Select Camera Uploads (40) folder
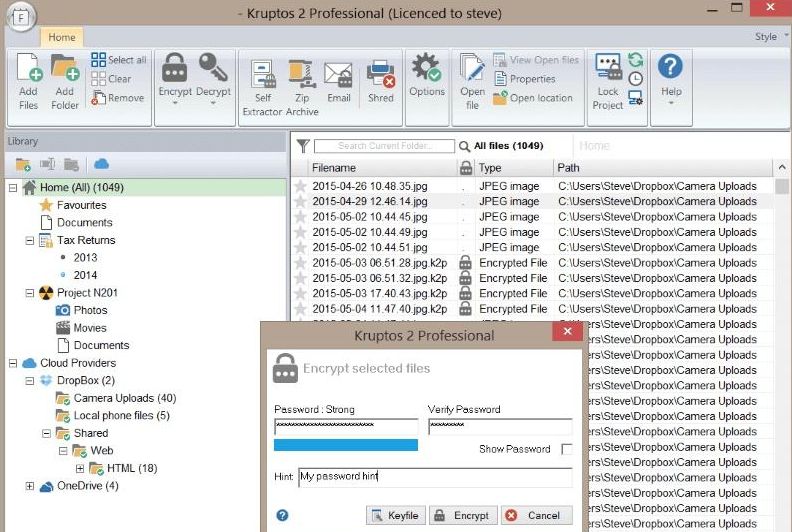 (125, 398)
